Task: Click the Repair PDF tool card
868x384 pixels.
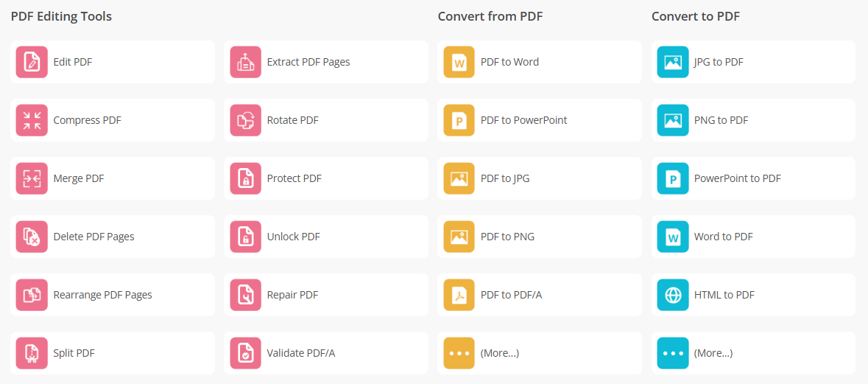Action: [x=292, y=295]
